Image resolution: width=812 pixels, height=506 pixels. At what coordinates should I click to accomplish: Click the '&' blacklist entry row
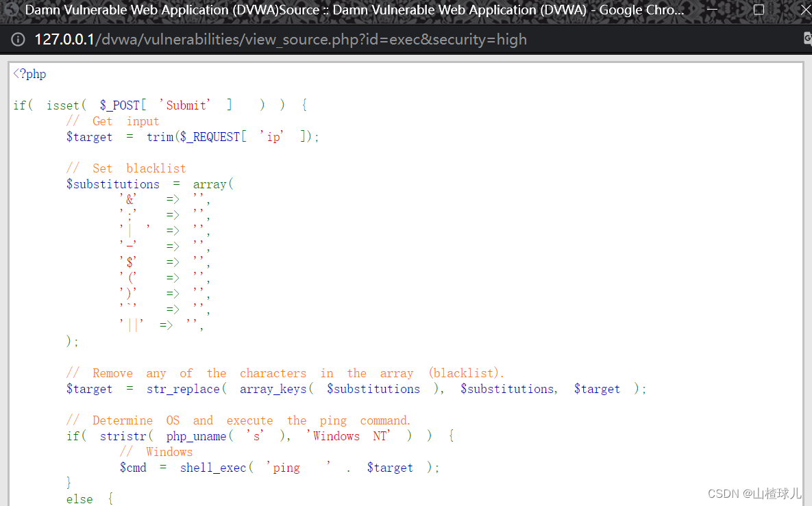164,200
